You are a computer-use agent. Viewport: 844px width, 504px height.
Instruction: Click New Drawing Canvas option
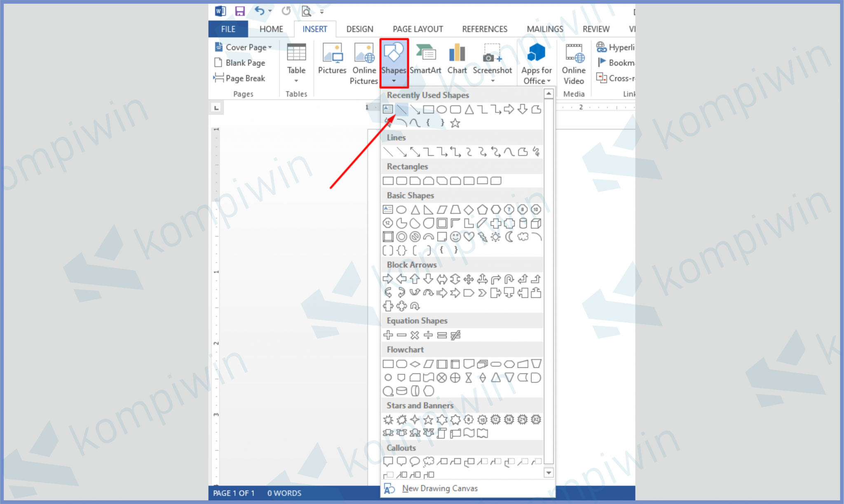tap(439, 488)
